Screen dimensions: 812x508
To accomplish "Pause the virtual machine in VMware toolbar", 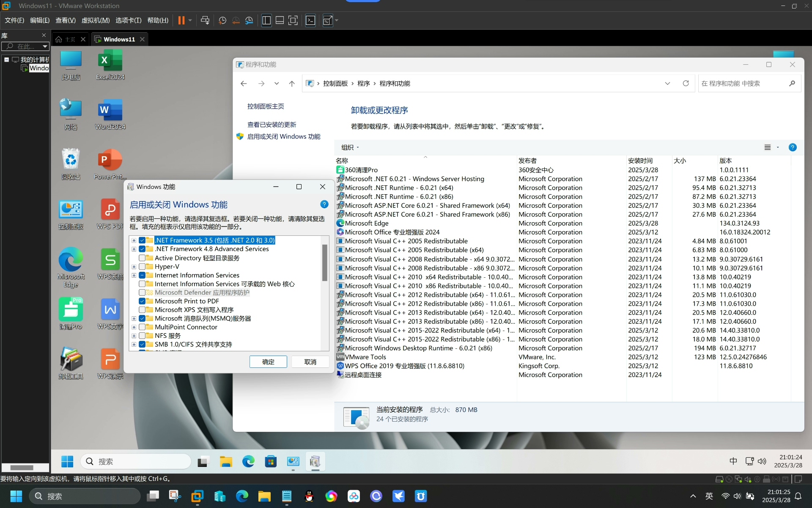I will [x=181, y=20].
